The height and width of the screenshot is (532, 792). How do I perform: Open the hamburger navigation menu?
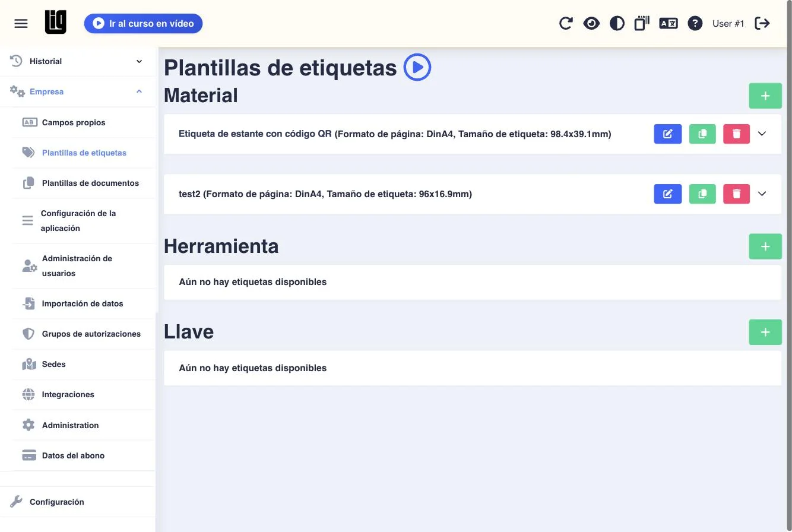click(21, 23)
